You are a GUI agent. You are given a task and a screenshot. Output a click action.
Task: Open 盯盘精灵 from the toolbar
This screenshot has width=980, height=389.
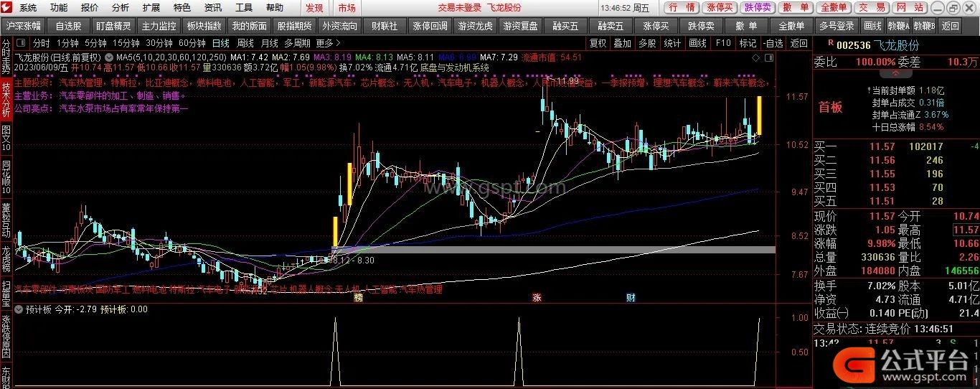point(113,25)
